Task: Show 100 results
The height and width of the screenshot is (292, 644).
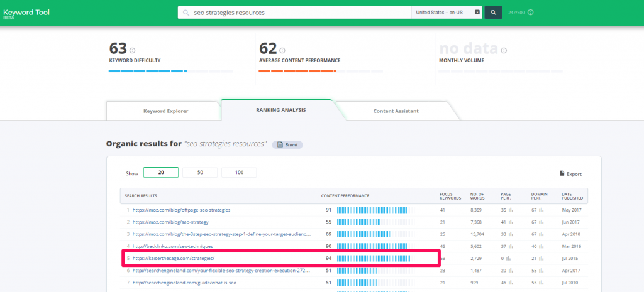Action: [239, 173]
